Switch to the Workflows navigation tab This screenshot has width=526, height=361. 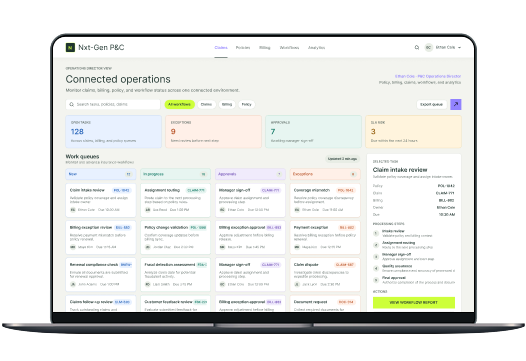coord(289,48)
